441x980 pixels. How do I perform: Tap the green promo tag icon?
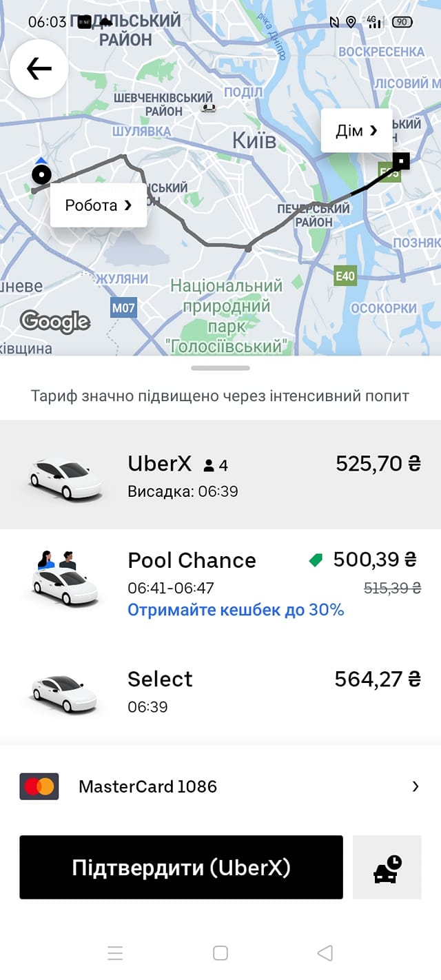[316, 561]
